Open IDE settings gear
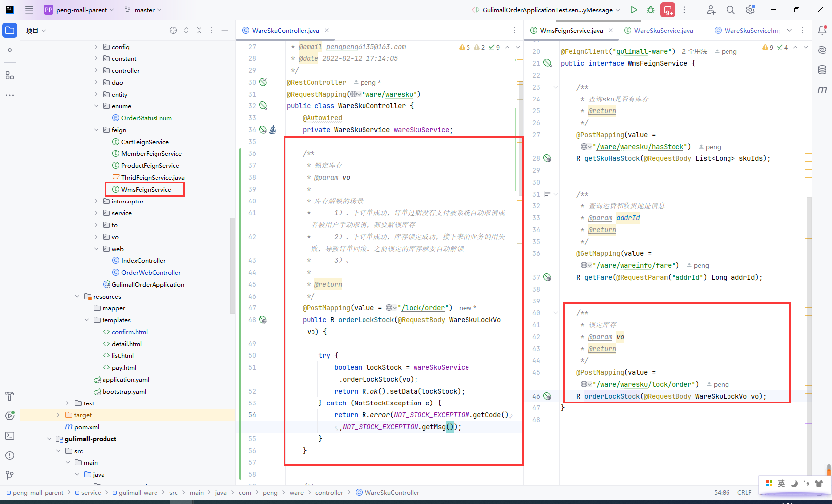The image size is (832, 504). point(750,10)
